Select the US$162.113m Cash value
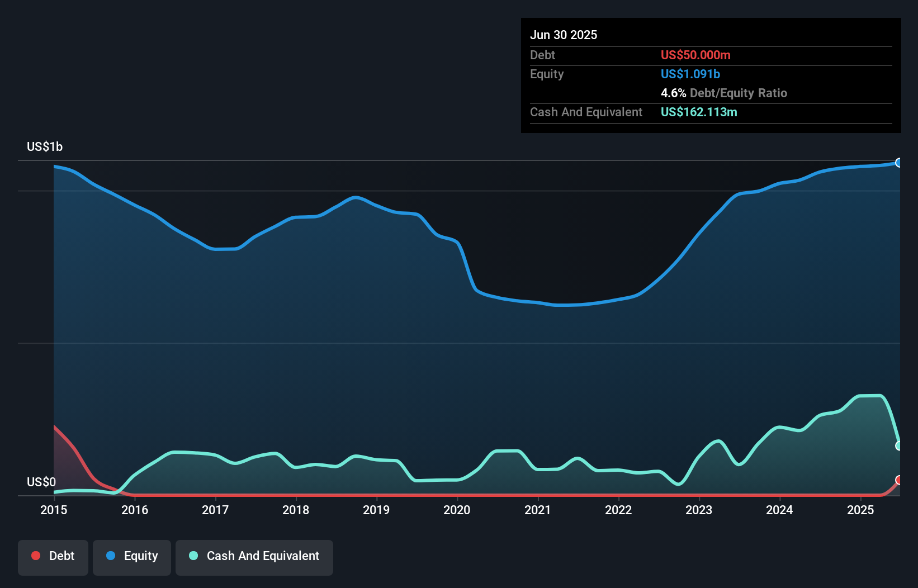 coord(699,112)
